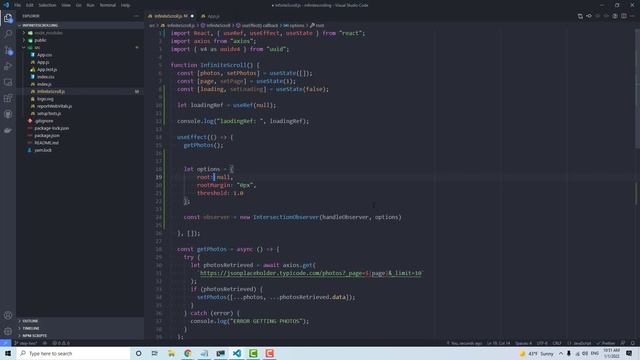Image resolution: width=640 pixels, height=360 pixels.
Task: Open the Edit menu
Action: 30,5
